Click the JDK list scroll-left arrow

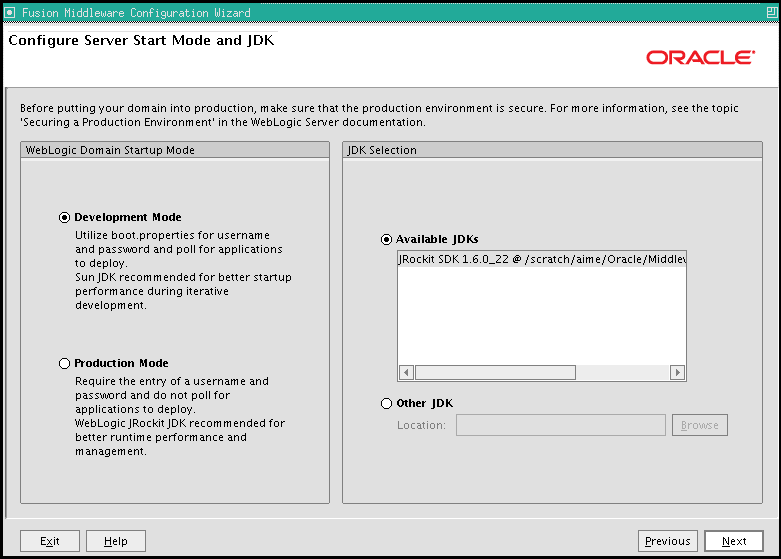point(406,372)
